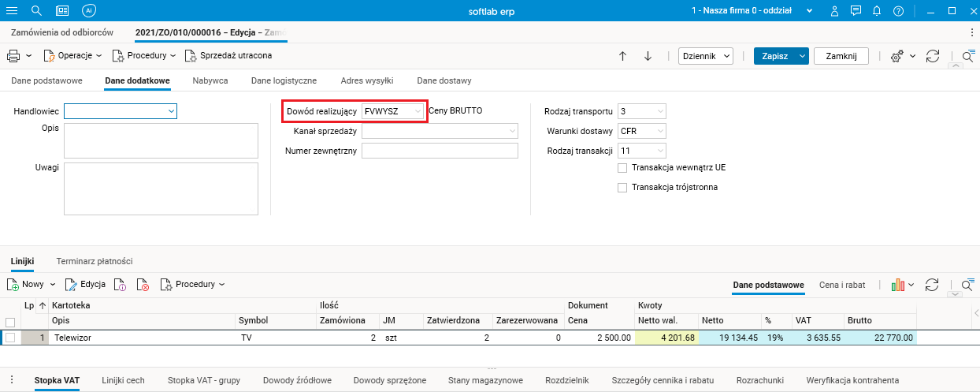Click the printer icon
980x392 pixels.
pos(13,56)
